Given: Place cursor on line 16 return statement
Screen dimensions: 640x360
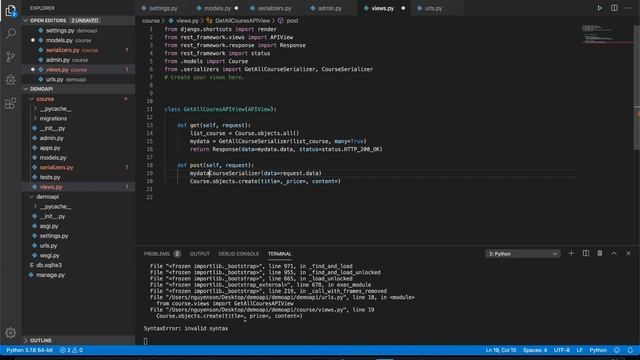Looking at the screenshot, I should coord(286,149).
